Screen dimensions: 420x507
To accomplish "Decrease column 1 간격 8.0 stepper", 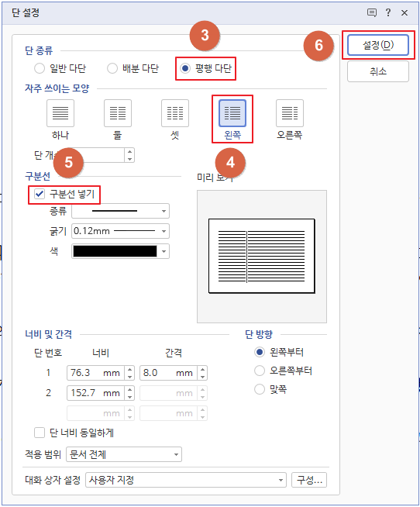I will point(202,377).
